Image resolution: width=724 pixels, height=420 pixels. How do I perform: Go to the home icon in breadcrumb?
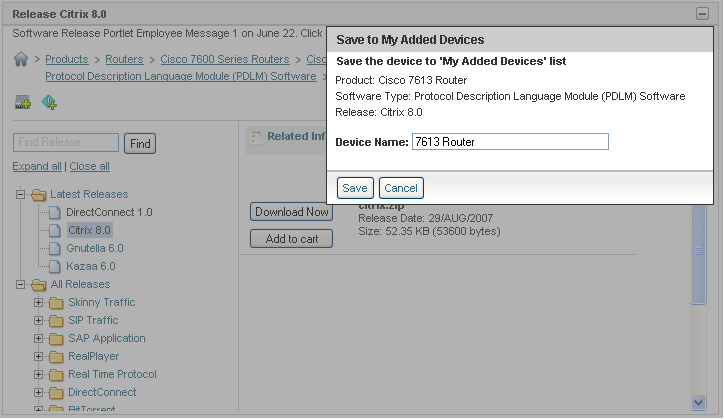pyautogui.click(x=21, y=59)
